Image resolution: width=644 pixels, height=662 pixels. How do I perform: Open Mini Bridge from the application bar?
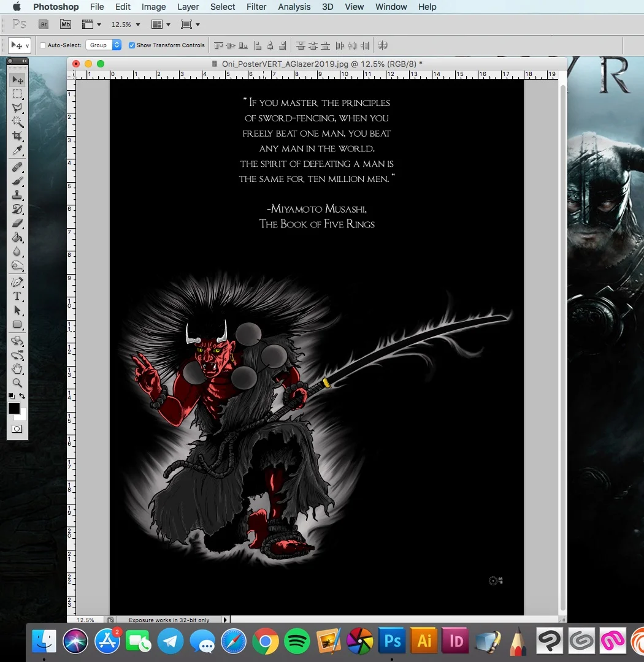pyautogui.click(x=66, y=25)
